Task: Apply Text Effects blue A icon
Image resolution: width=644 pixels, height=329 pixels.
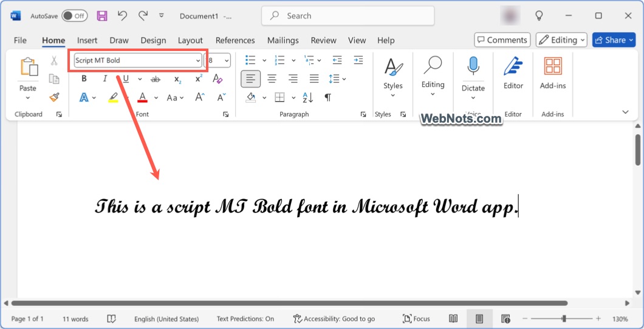Action: click(84, 98)
